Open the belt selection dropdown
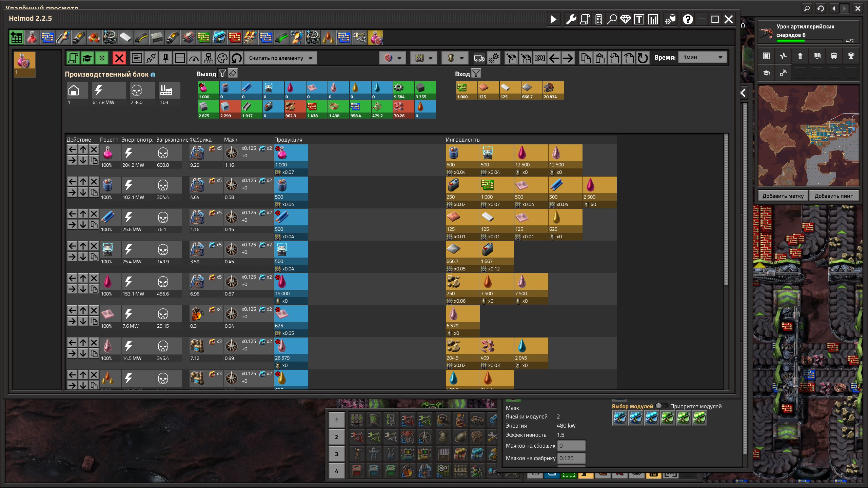The image size is (868, 488). click(x=423, y=58)
